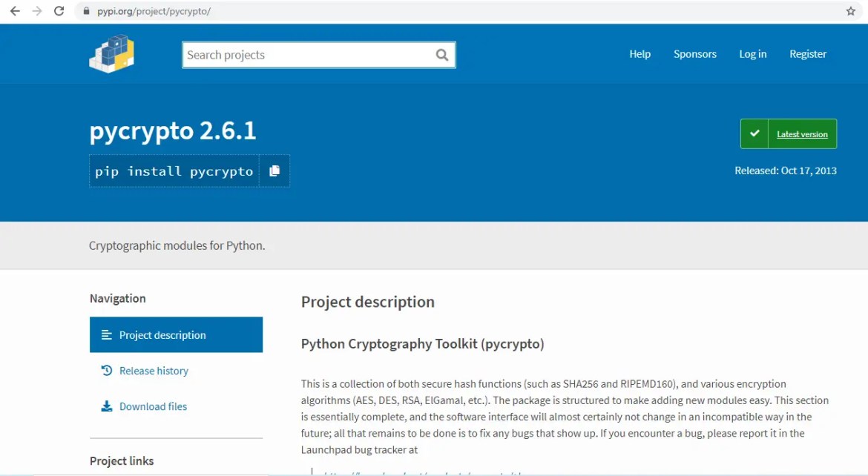Click the Released: Oct 17, 2013 date
This screenshot has height=476, width=868.
pyautogui.click(x=786, y=171)
